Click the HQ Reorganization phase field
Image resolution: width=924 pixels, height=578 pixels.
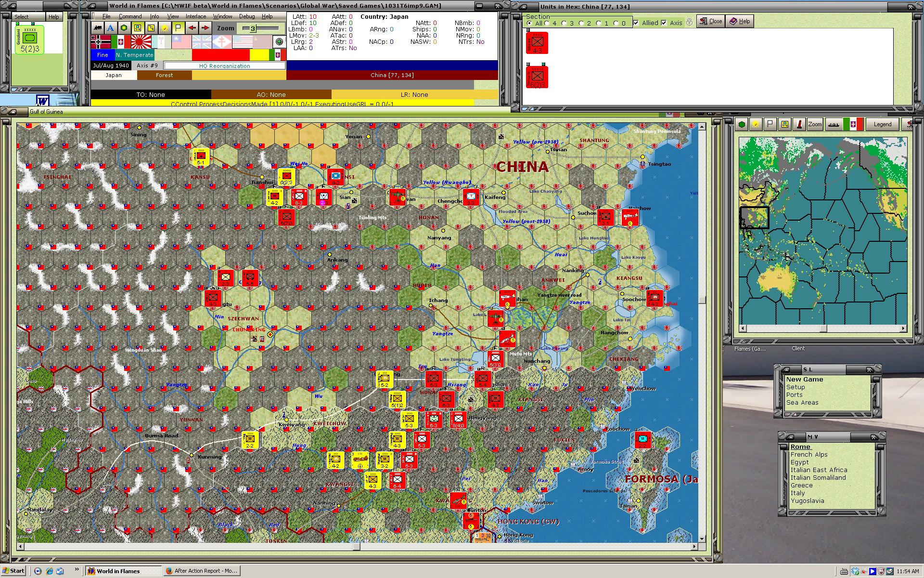pos(224,66)
